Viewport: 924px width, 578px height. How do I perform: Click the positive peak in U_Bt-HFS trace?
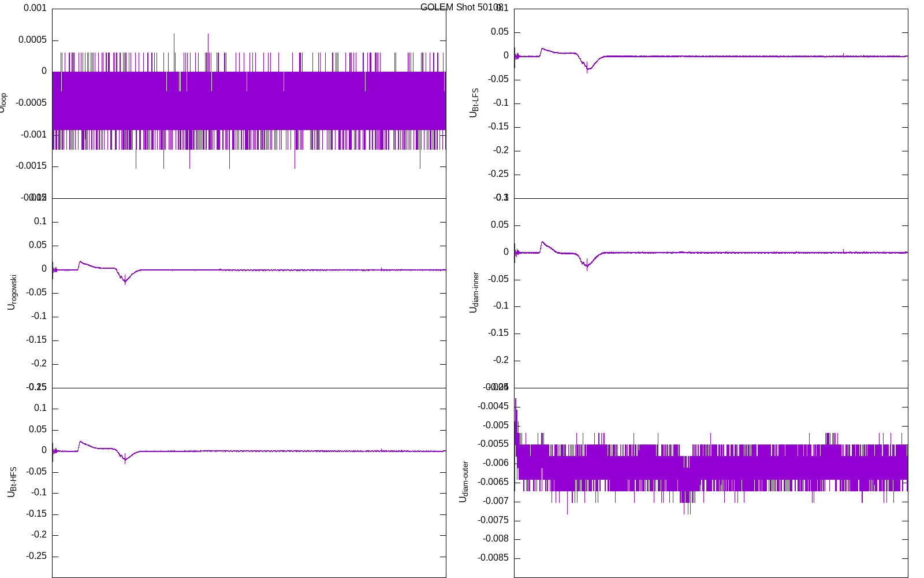[80, 442]
